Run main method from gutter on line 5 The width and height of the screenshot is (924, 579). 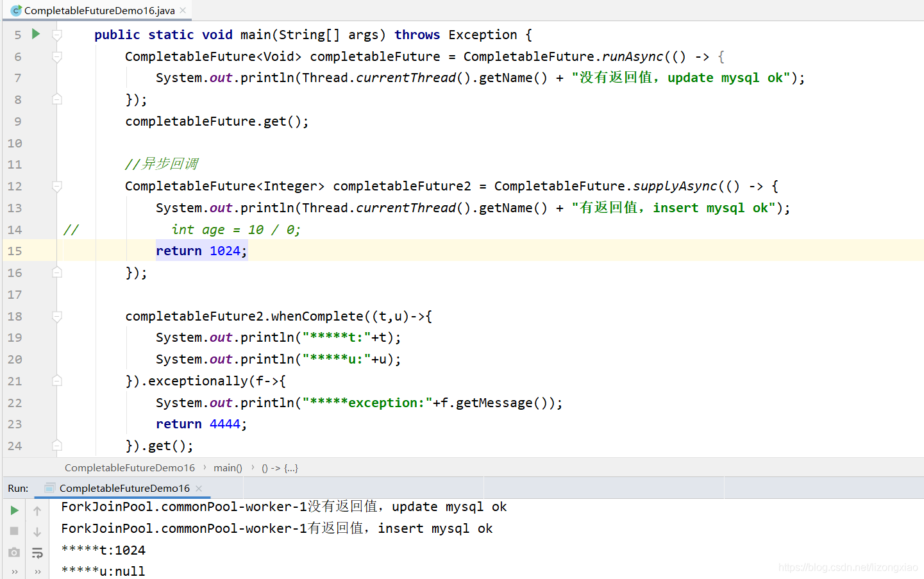coord(36,34)
